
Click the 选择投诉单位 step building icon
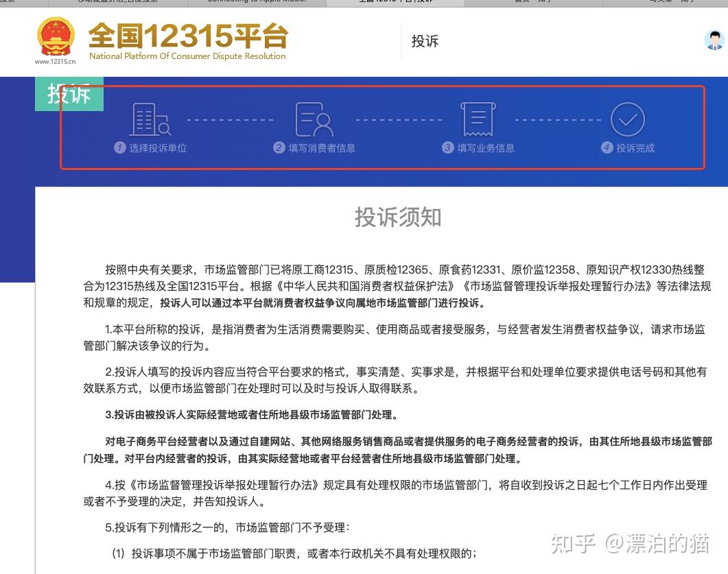coord(150,119)
